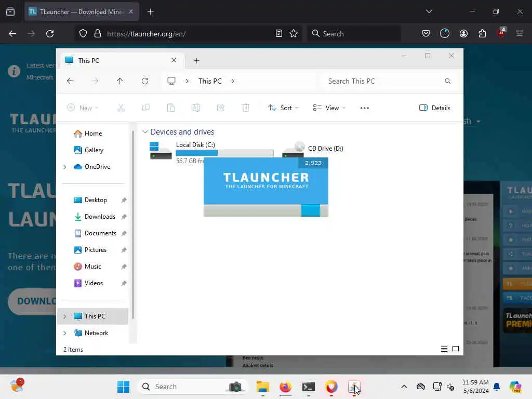The height and width of the screenshot is (399, 532).
Task: Close the This PC Explorer tab
Action: [174, 60]
